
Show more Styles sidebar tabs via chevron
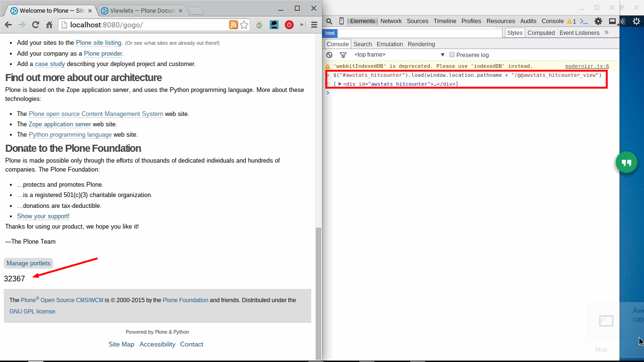(x=606, y=33)
